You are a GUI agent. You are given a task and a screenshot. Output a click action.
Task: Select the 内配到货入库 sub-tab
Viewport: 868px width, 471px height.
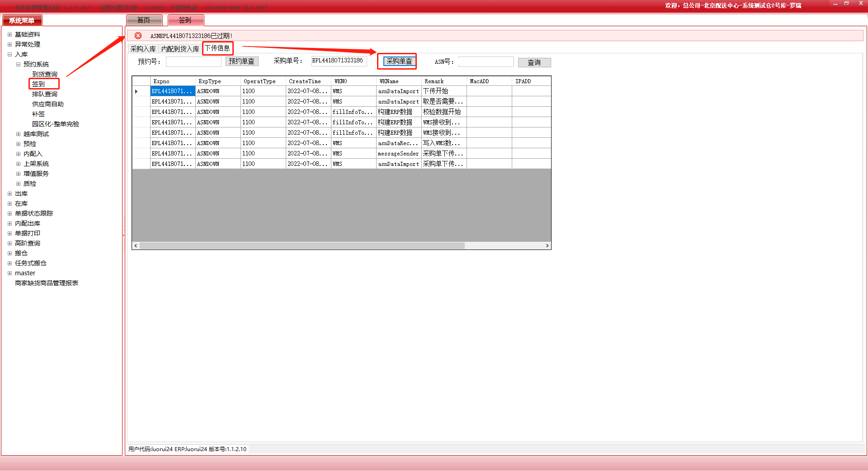tap(180, 49)
